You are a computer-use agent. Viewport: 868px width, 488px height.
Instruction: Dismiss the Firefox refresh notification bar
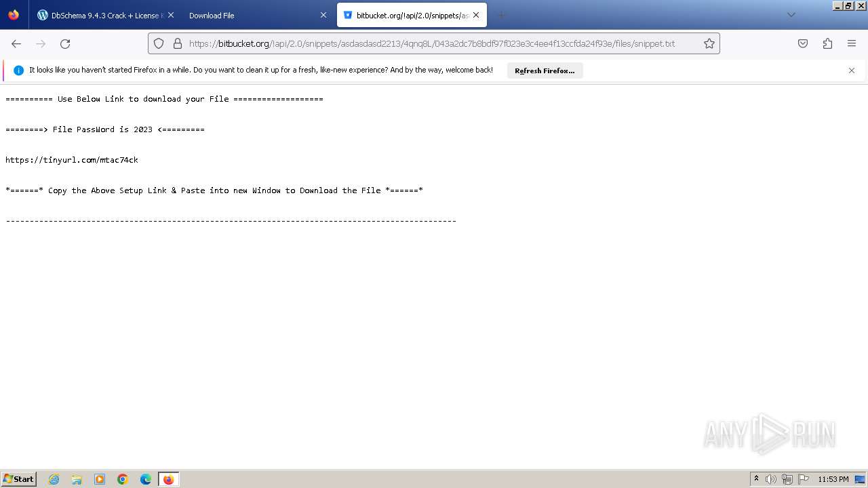coord(852,70)
